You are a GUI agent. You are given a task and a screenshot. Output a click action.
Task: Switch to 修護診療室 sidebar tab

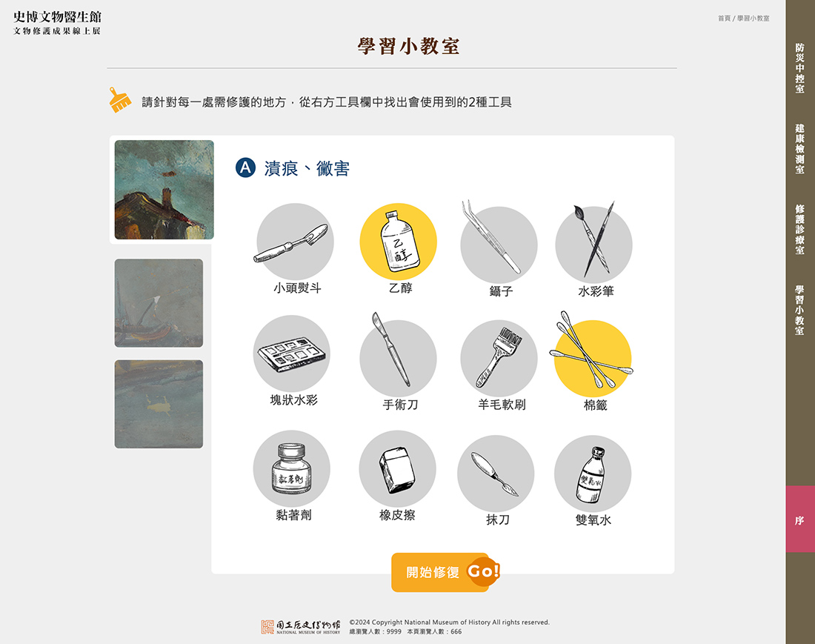799,229
